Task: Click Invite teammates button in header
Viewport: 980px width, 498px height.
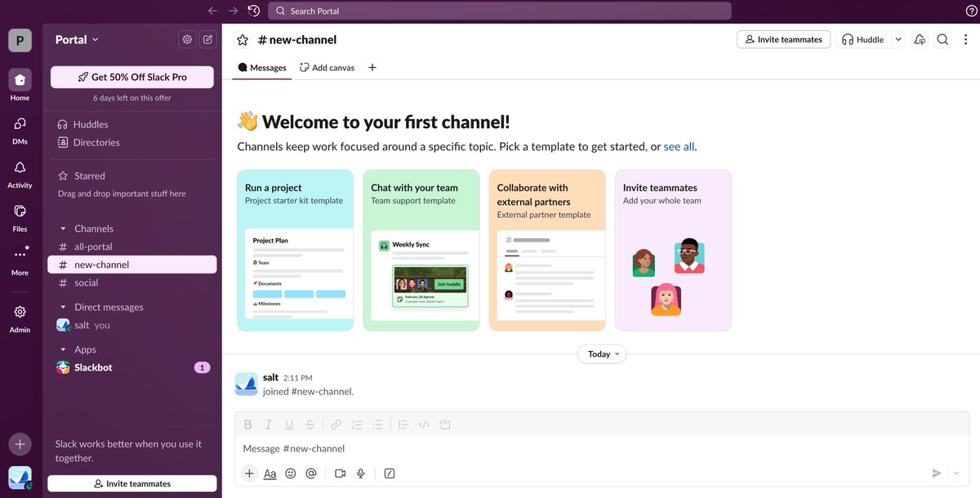Action: click(783, 39)
